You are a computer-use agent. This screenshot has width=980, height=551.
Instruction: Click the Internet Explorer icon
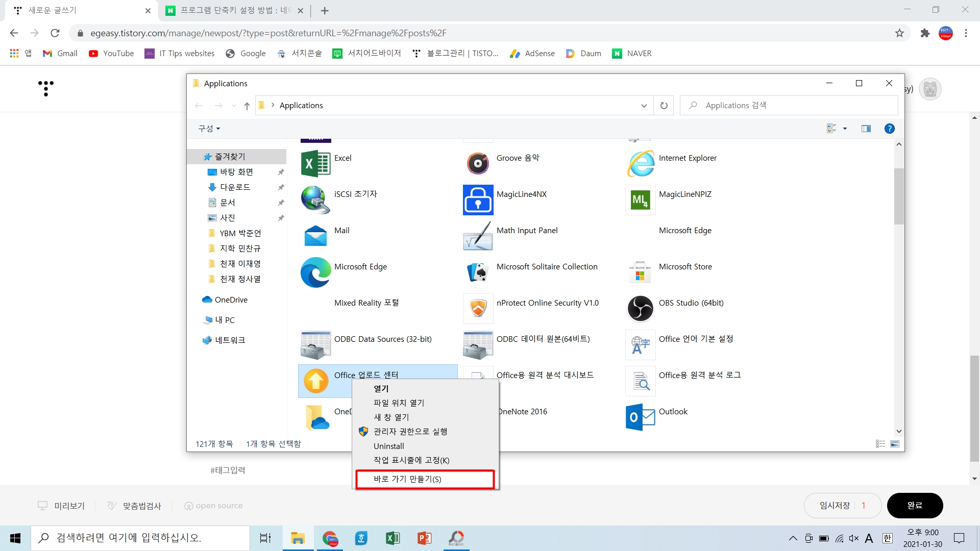click(x=640, y=164)
